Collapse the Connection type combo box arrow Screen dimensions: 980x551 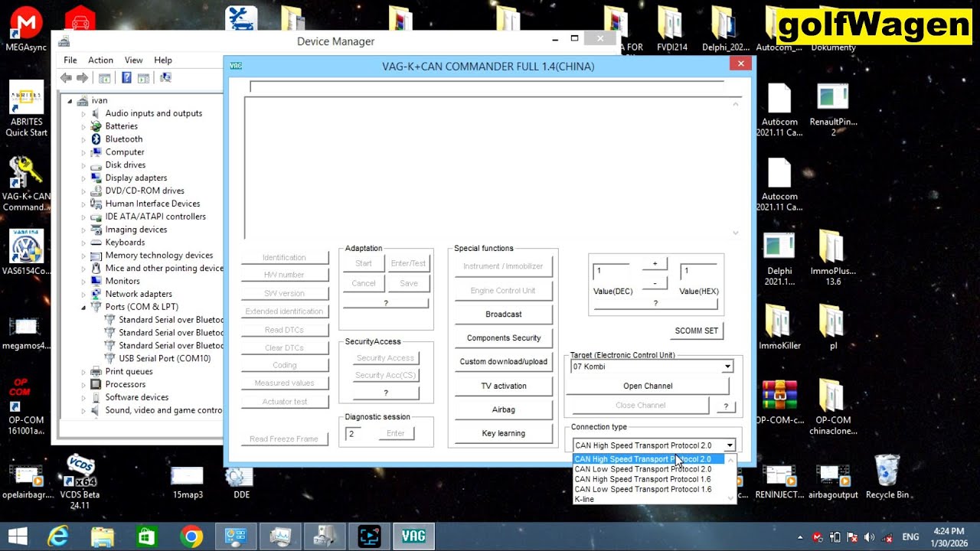coord(730,445)
